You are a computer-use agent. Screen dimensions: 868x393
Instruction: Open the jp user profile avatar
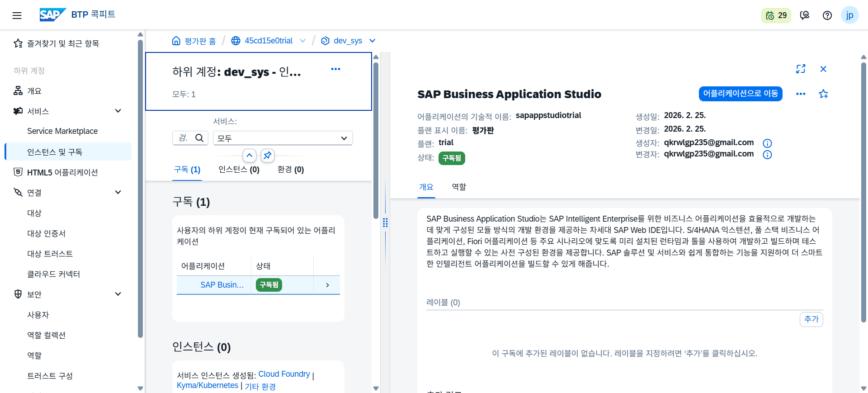coord(849,15)
